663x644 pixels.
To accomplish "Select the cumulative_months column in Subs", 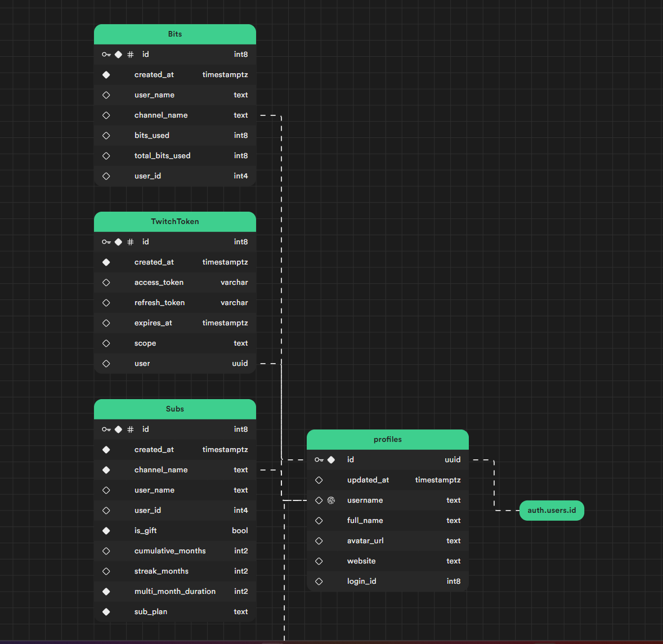I will (x=170, y=551).
